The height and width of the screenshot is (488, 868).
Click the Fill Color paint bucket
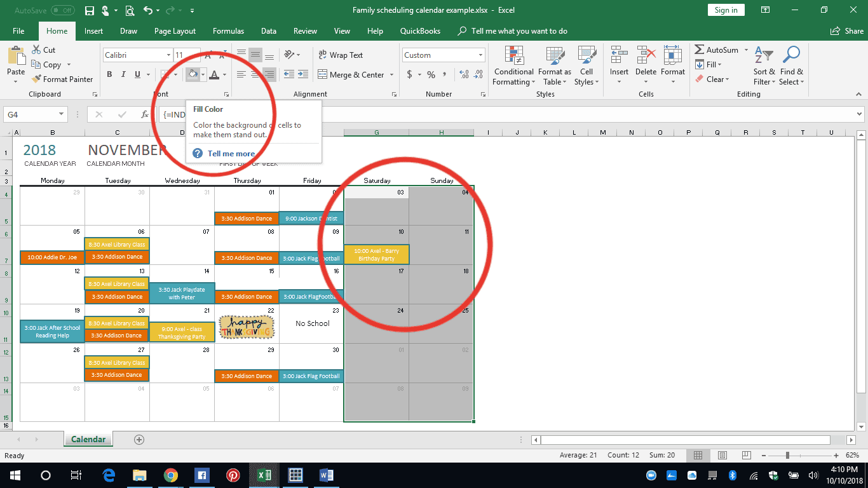[x=193, y=74]
